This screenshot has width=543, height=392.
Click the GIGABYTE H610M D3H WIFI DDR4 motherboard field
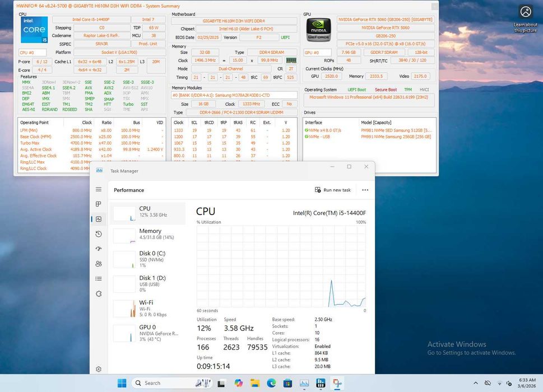click(234, 21)
